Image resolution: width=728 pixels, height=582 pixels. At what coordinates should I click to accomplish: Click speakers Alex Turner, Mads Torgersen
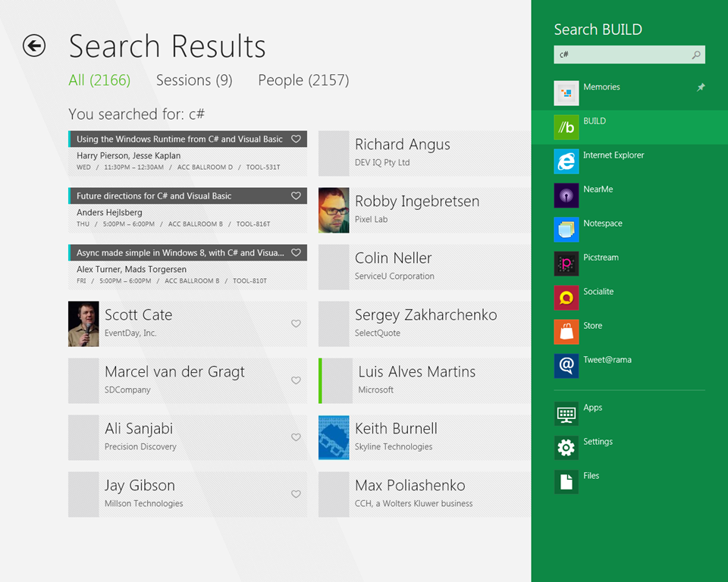[x=131, y=269]
